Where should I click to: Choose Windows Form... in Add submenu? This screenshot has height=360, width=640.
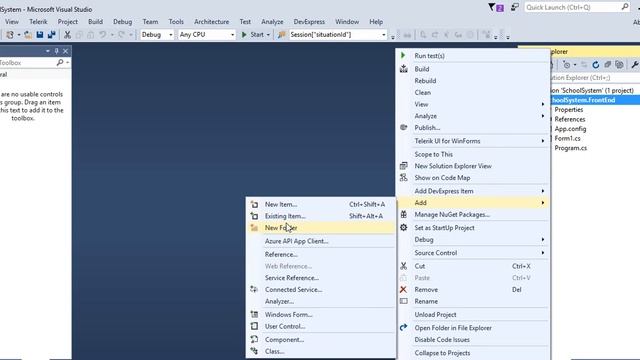click(x=321, y=315)
